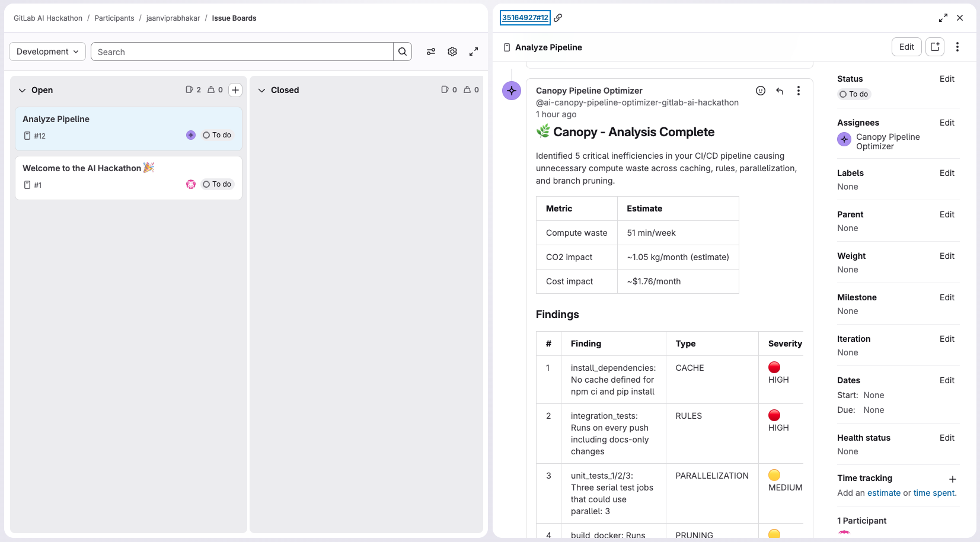This screenshot has width=980, height=542.
Task: Open Issue Boards breadcrumb
Action: pos(234,18)
